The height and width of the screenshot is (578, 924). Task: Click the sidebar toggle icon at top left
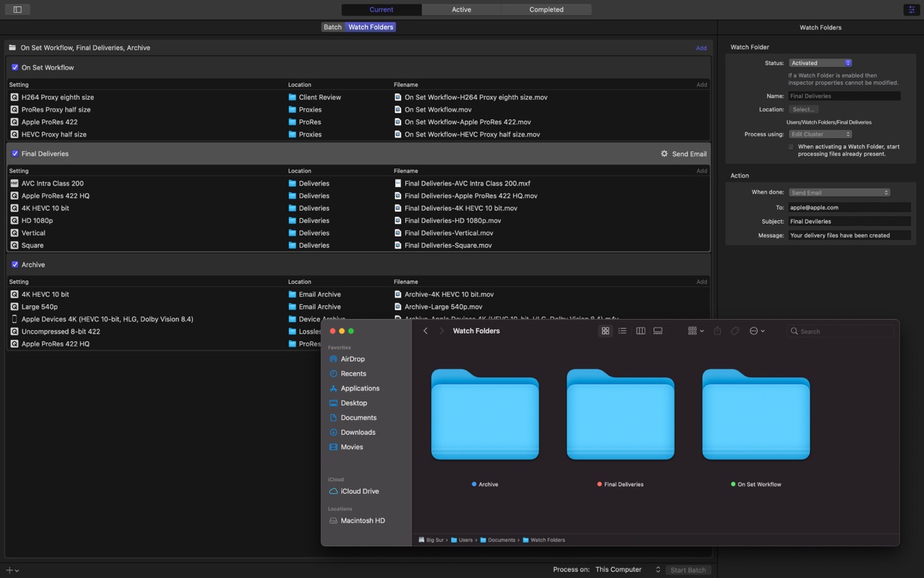(x=16, y=9)
